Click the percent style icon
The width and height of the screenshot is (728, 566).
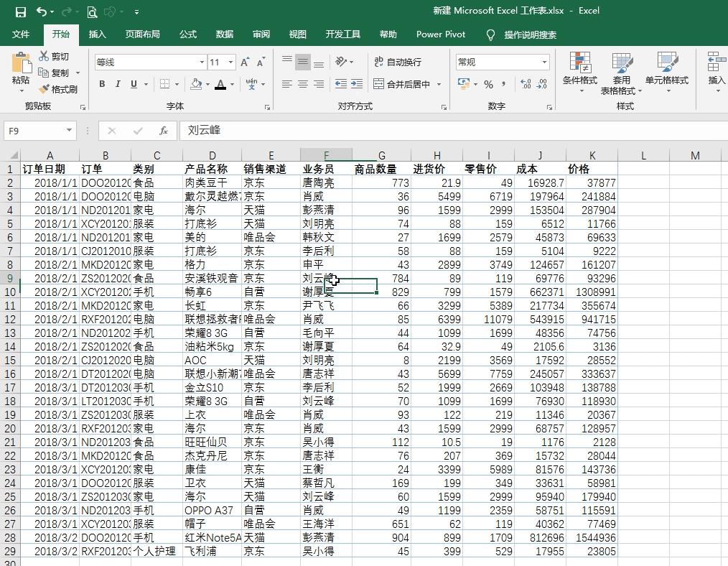pyautogui.click(x=489, y=85)
